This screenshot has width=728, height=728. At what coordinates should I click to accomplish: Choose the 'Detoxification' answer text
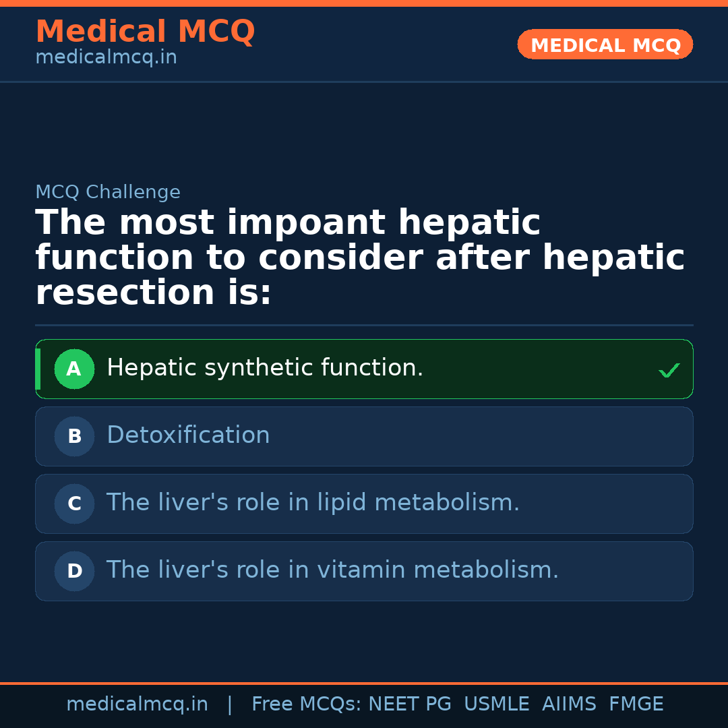coord(188,435)
